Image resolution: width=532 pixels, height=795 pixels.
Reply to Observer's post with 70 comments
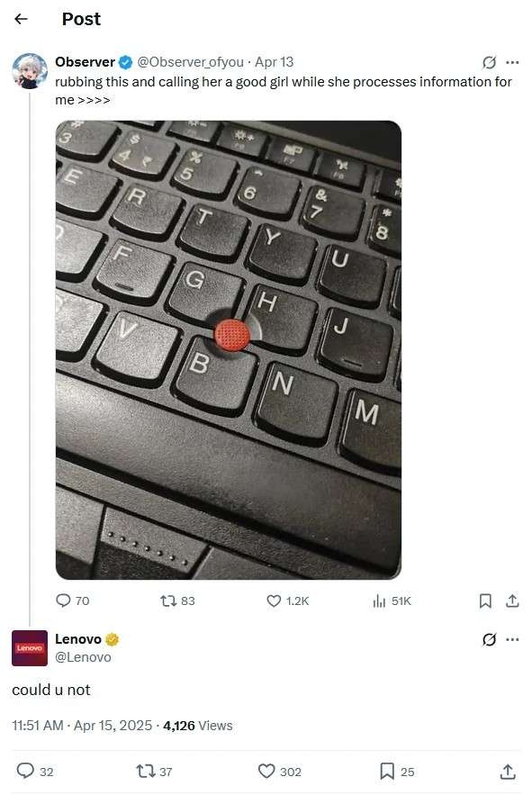point(73,601)
